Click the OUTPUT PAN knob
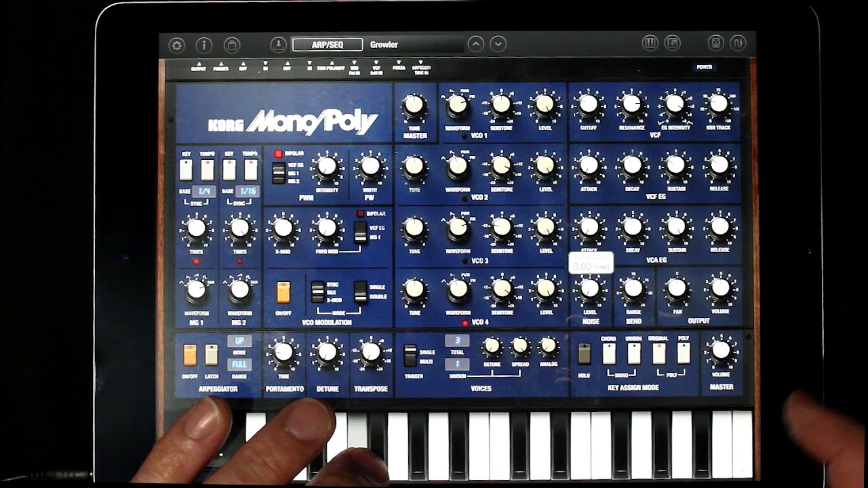868x488 pixels. pos(677,288)
